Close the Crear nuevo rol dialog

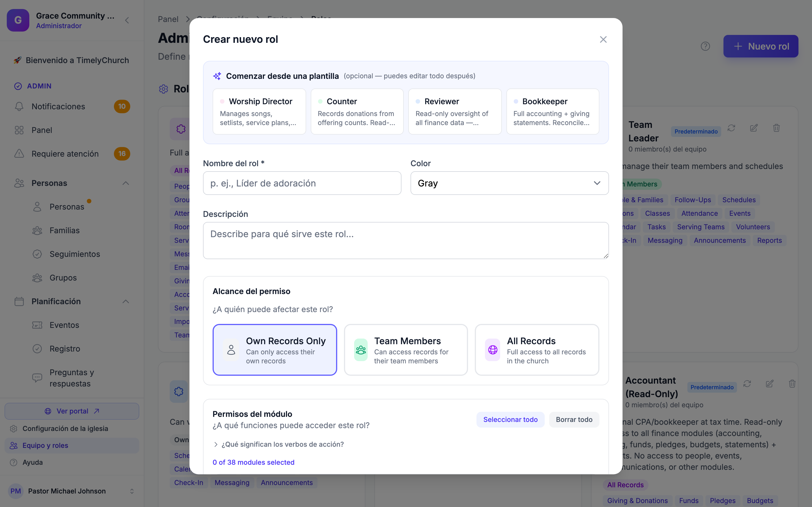[x=603, y=39]
